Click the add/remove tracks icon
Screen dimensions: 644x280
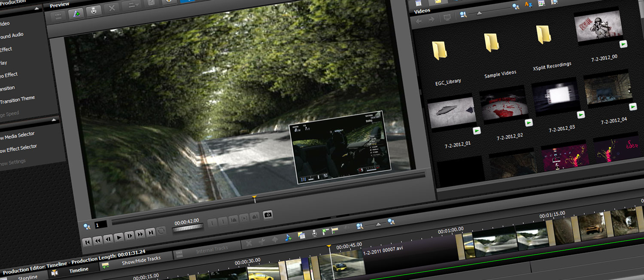point(105,266)
